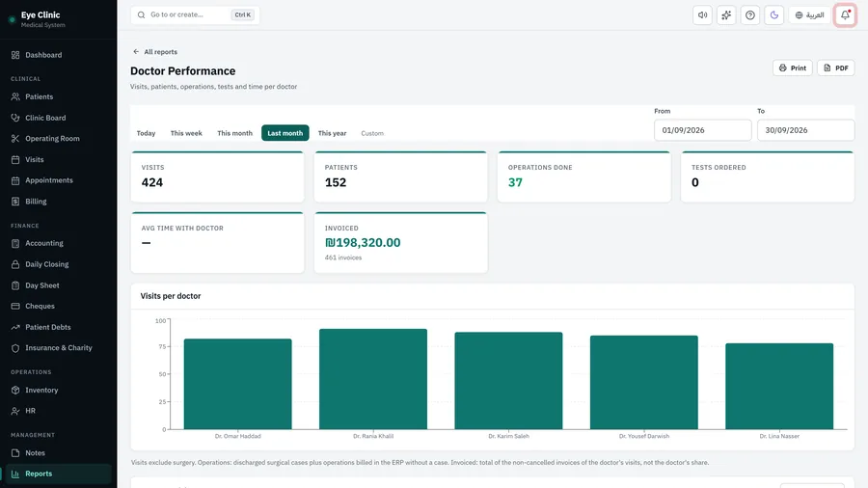Click Dr. Rania Khalil's bar
Image resolution: width=868 pixels, height=488 pixels.
(x=373, y=379)
